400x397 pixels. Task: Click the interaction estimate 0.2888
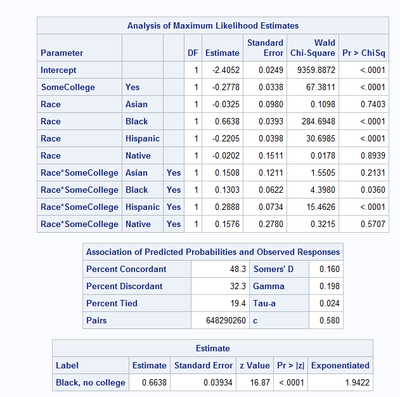point(227,207)
